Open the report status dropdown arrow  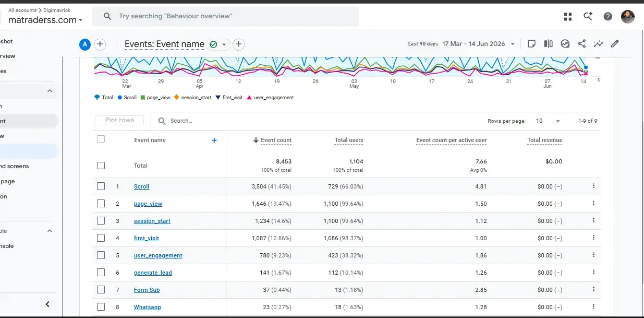click(224, 44)
